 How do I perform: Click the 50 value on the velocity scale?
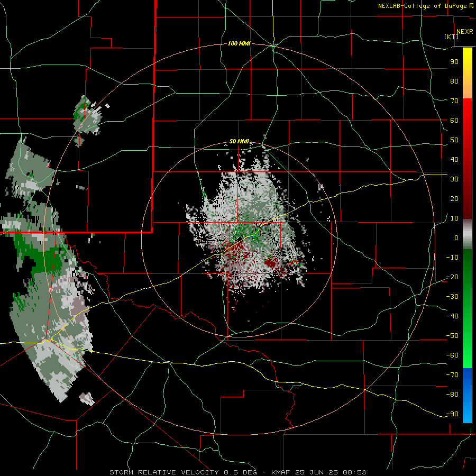point(454,140)
